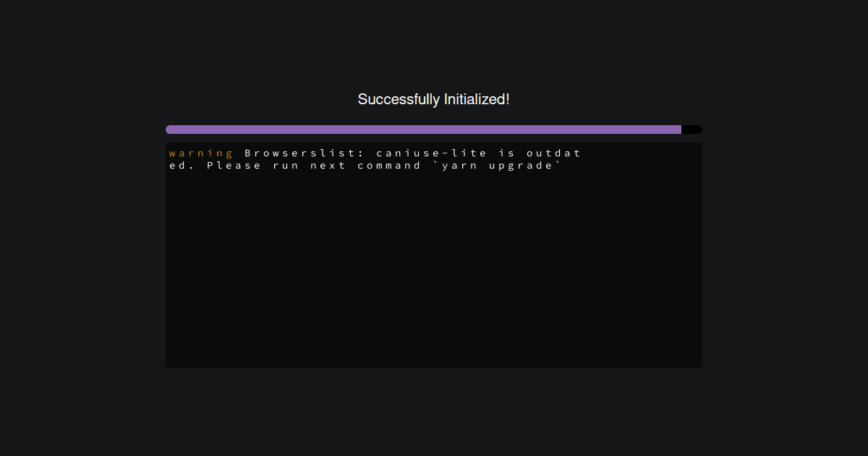The height and width of the screenshot is (456, 868).
Task: Click the `yarn upgrade` command text
Action: tap(497, 166)
